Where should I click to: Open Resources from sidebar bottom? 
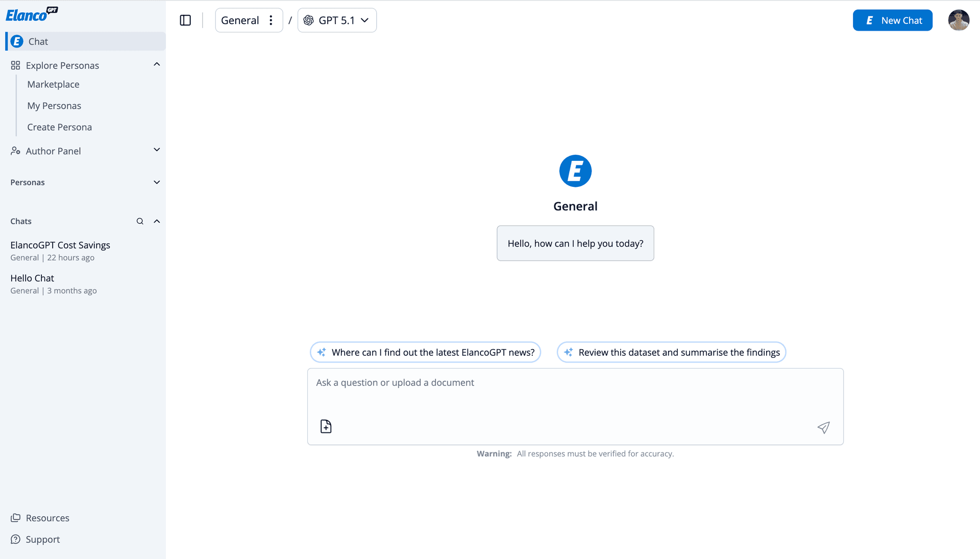[x=47, y=518]
